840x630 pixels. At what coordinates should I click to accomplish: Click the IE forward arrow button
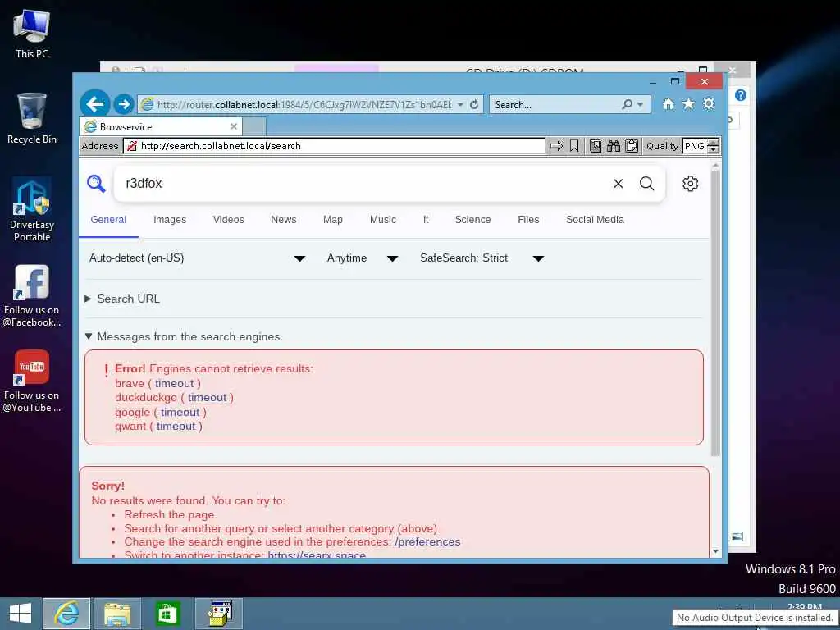point(124,104)
